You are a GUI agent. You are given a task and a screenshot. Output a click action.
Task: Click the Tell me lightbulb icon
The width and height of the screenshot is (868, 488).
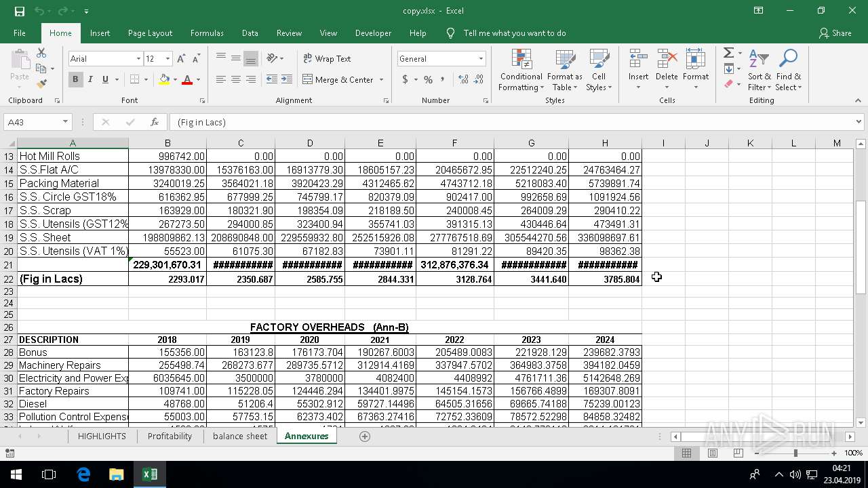450,33
